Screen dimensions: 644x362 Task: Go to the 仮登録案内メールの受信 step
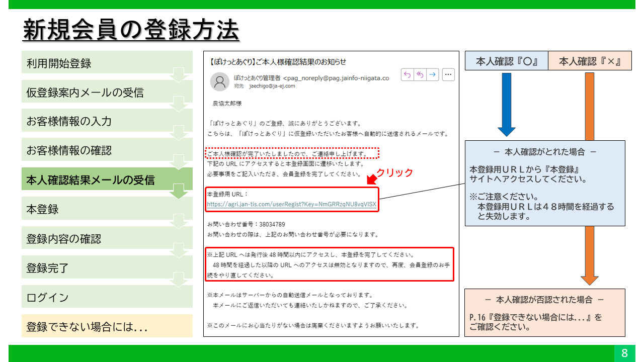[x=107, y=93]
